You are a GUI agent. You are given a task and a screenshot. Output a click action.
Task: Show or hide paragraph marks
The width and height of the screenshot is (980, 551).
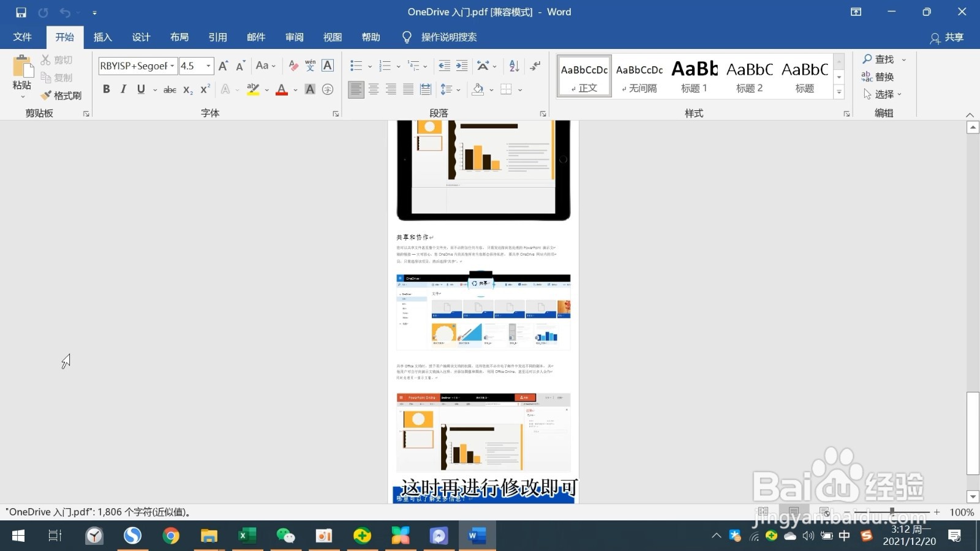pos(535,66)
